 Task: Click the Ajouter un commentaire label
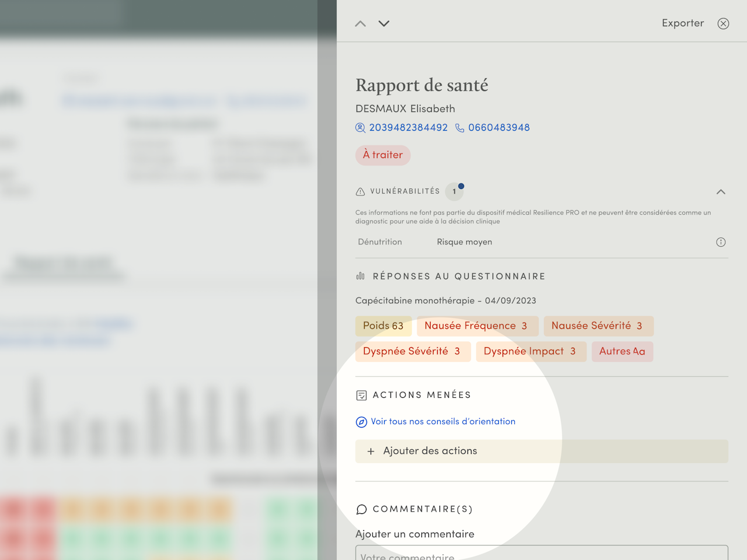click(x=415, y=534)
